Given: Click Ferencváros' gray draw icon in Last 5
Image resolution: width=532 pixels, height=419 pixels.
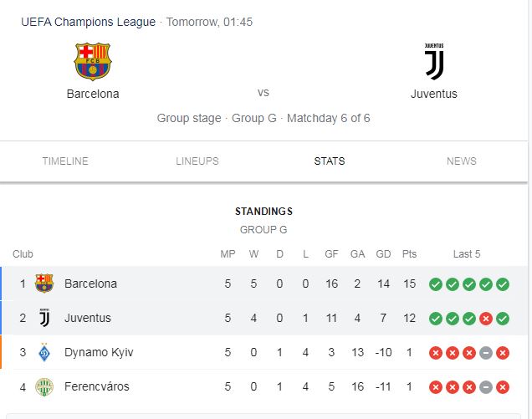Looking at the screenshot, I should pos(486,387).
